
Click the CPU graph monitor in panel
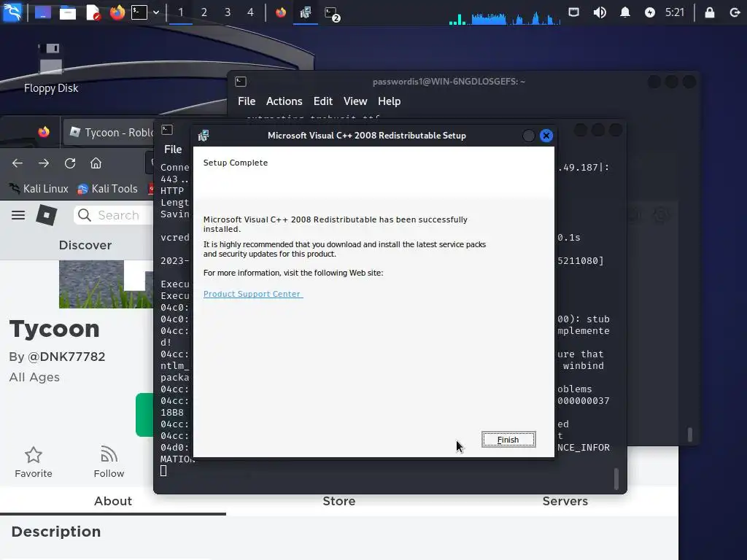coord(505,17)
